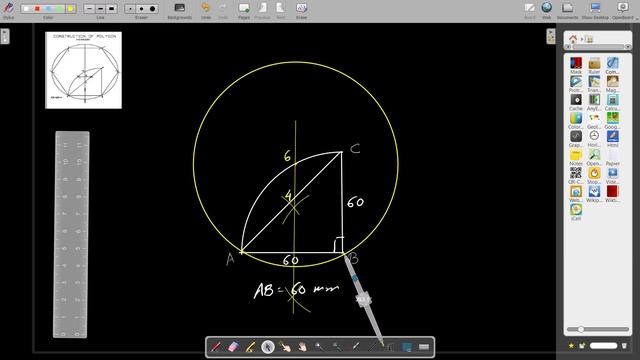Viewport: 640px width, 360px height.
Task: Click the library search field
Action: [603, 346]
